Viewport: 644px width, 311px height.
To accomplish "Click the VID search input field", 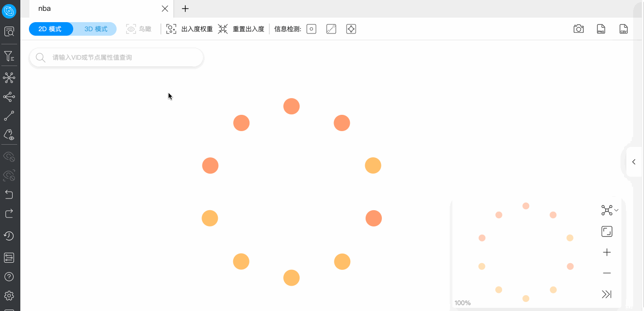I will pyautogui.click(x=116, y=57).
